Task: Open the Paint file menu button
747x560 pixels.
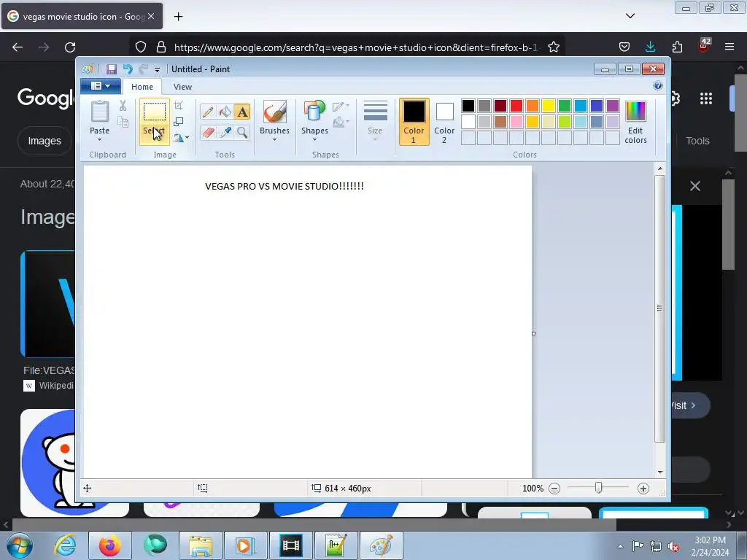Action: click(x=101, y=86)
